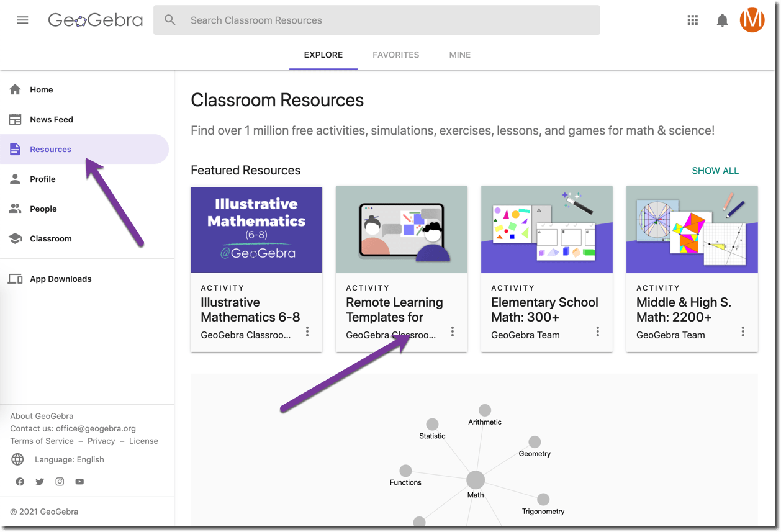The height and width of the screenshot is (532, 781).
Task: Click the Classroom graduation cap icon
Action: coord(16,238)
